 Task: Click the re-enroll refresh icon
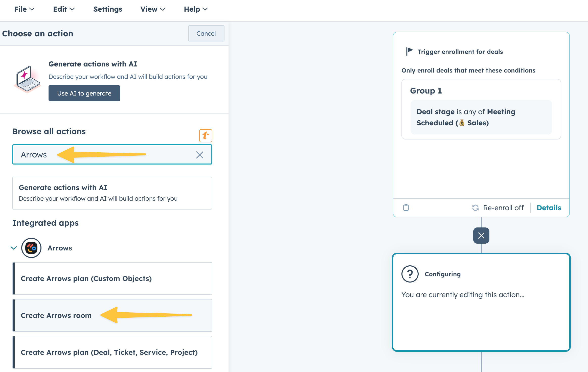pos(475,208)
